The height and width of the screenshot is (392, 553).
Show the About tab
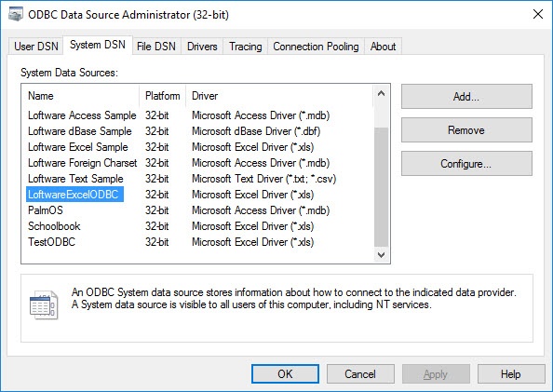tap(383, 47)
